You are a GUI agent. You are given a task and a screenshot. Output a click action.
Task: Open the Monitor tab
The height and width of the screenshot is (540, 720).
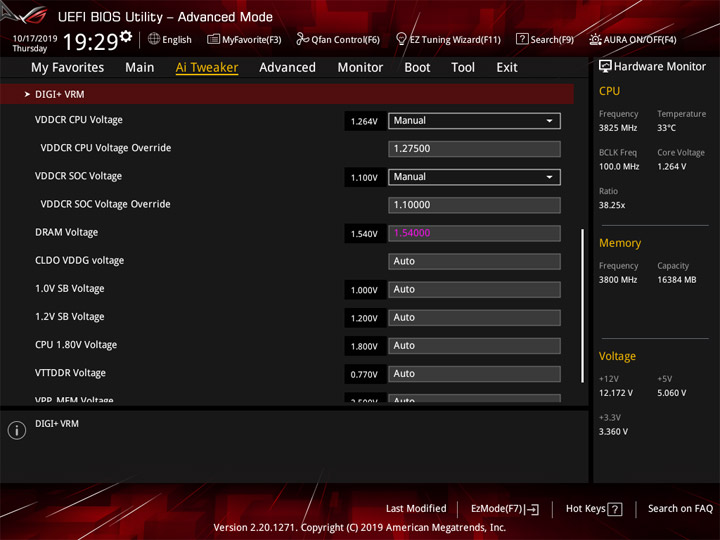click(360, 68)
